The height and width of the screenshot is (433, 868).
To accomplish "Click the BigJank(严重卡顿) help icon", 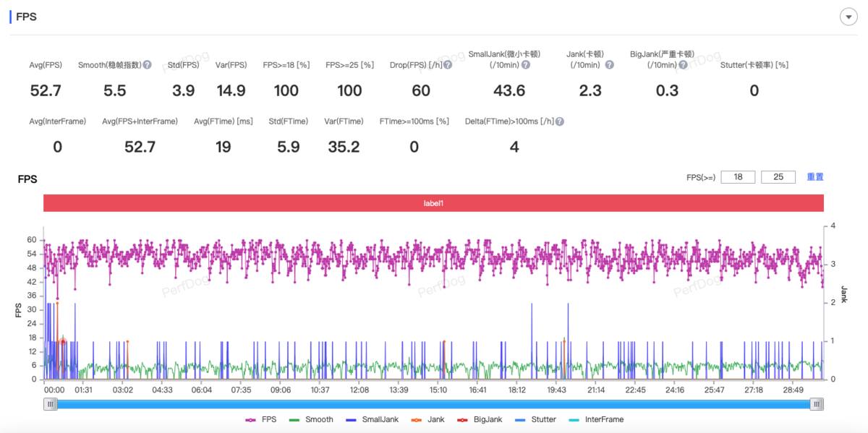I will coord(681,64).
